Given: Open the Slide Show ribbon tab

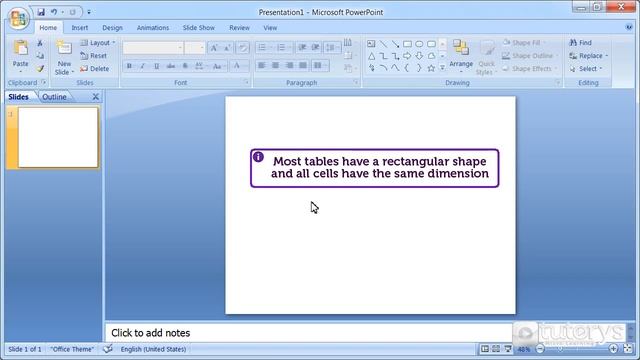Looking at the screenshot, I should [x=198, y=28].
